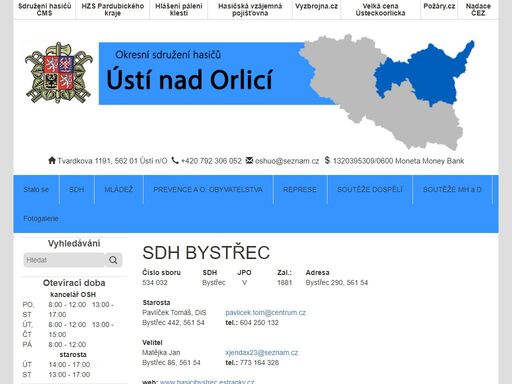This screenshot has height=384, width=512.
Task: Click the envelope icon before oshuo email
Action: point(249,160)
